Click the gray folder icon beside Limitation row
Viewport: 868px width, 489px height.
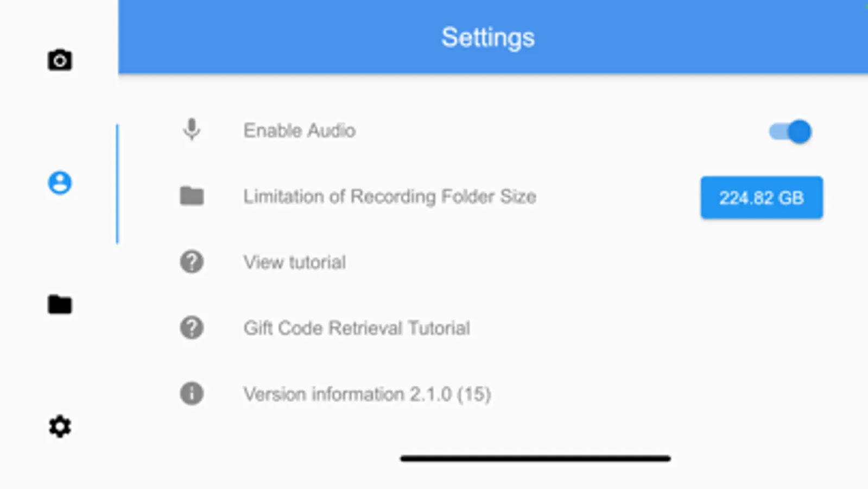[192, 196]
